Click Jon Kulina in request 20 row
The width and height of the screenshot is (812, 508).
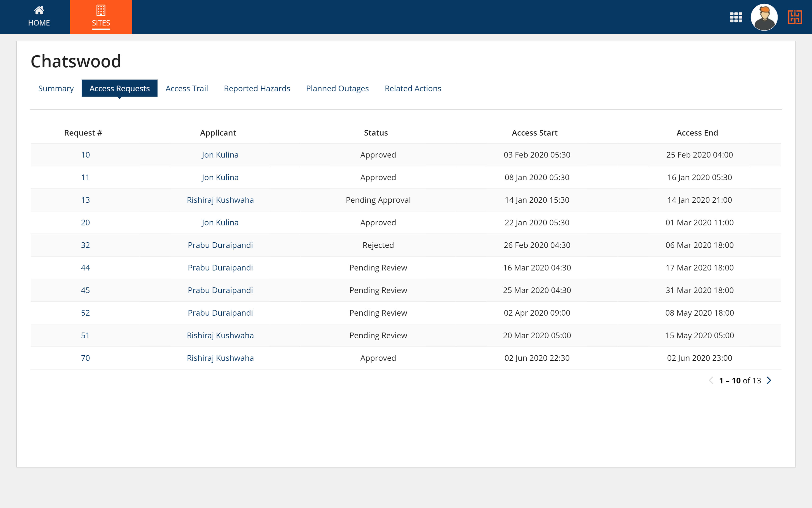(x=220, y=222)
